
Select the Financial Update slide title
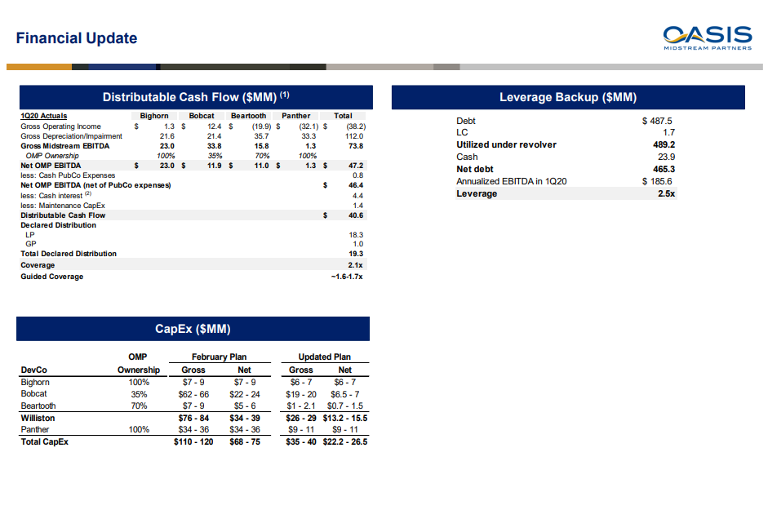pos(77,38)
